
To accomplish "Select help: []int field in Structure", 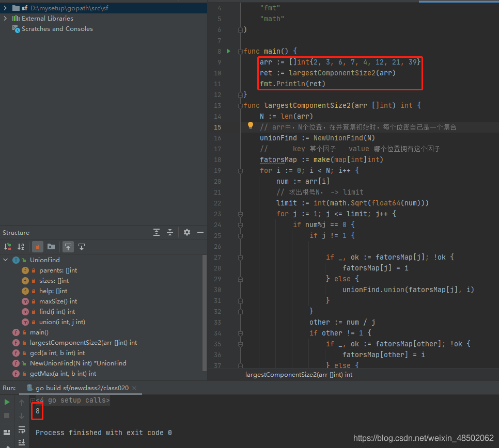I will point(53,291).
